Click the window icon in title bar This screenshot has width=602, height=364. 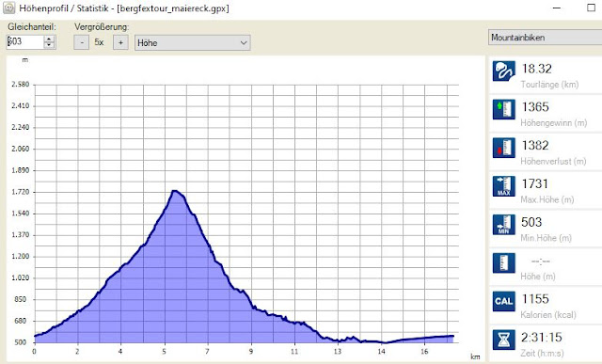8,8
